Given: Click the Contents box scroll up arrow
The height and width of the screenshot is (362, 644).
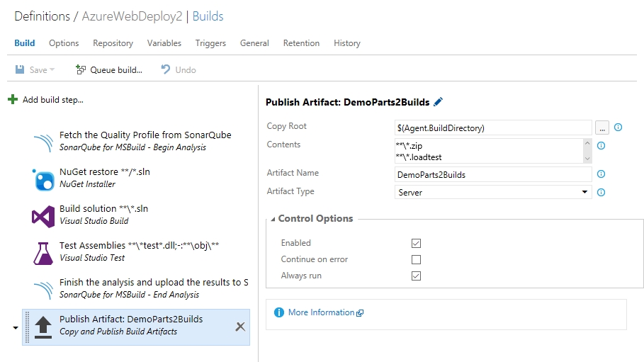Looking at the screenshot, I should (587, 143).
